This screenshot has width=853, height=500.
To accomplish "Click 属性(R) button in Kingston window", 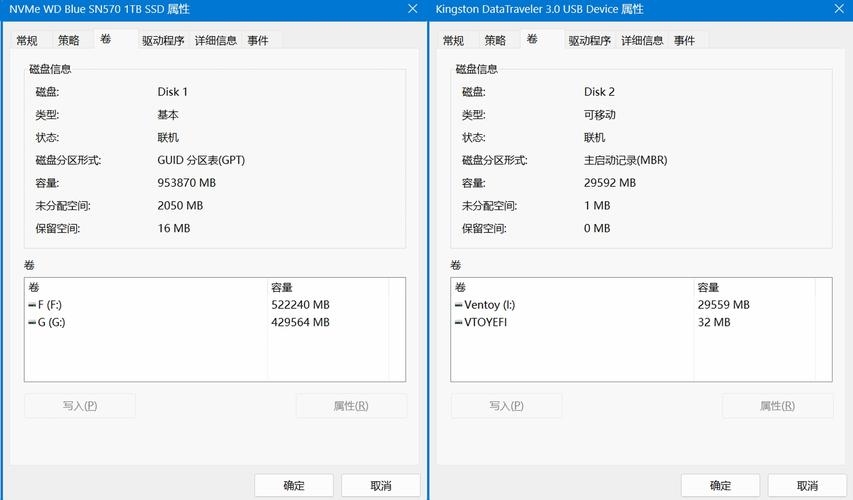I will coord(777,406).
